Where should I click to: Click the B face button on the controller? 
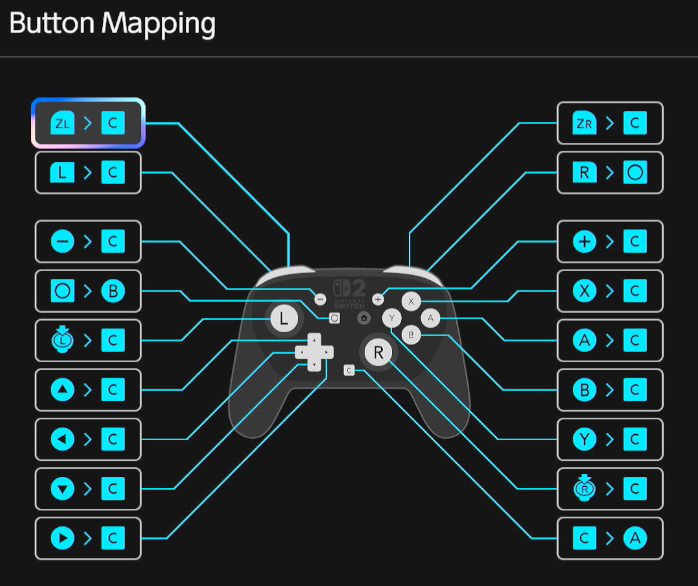coord(411,334)
